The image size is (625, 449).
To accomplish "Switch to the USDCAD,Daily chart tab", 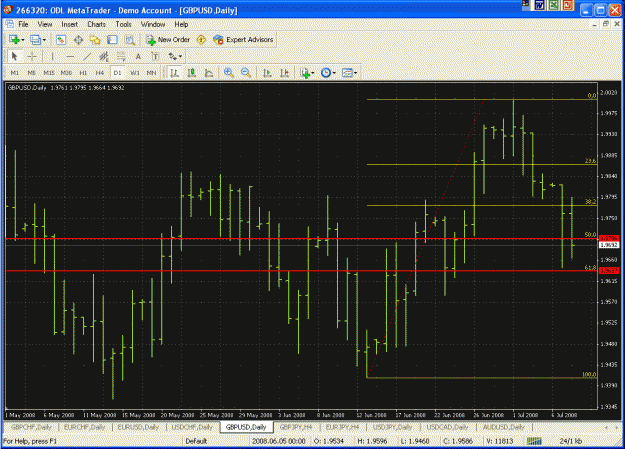I will (447, 427).
